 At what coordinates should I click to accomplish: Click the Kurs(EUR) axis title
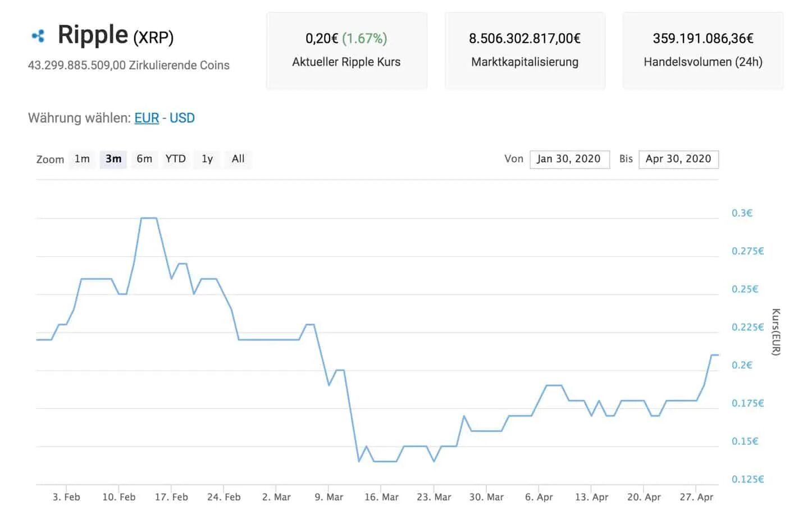[x=775, y=332]
